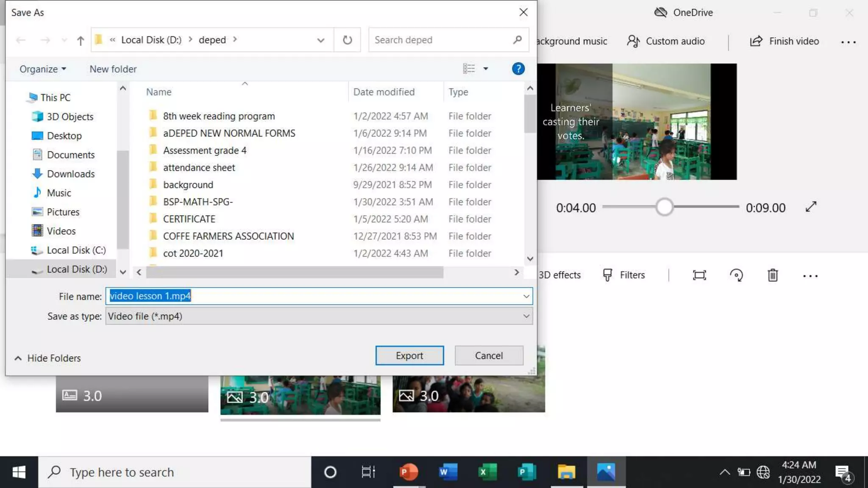Click the Cancel button
Screen dimensions: 868x488
[489, 355]
